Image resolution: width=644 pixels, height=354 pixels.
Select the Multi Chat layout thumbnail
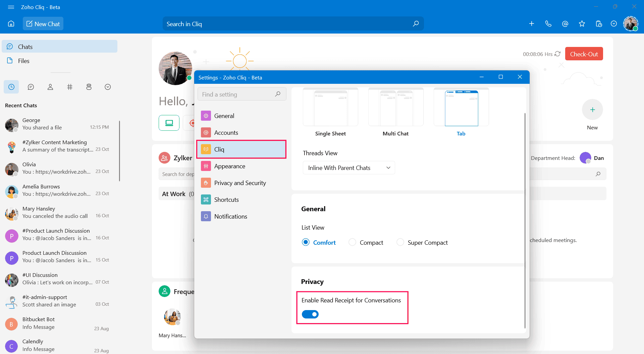click(x=395, y=108)
